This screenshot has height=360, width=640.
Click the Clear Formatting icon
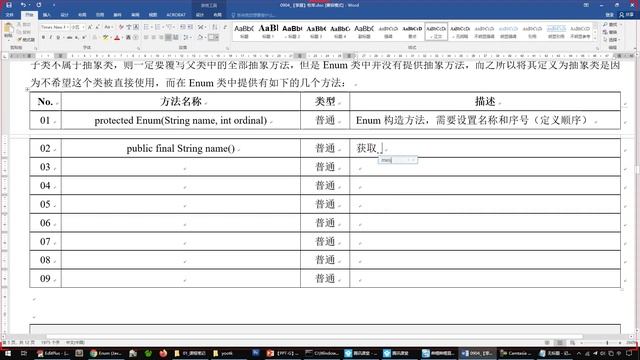[121, 27]
